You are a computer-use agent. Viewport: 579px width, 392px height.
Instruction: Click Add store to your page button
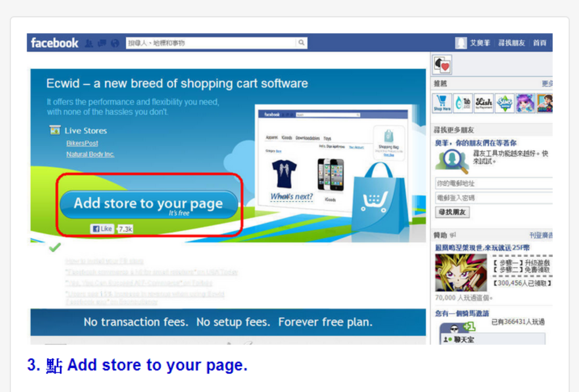[148, 204]
